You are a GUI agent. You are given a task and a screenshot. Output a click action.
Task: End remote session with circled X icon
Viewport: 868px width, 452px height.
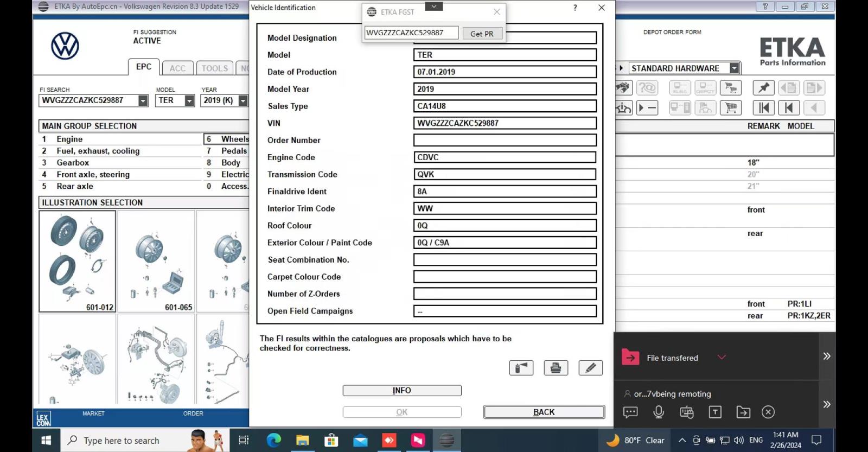(x=768, y=412)
